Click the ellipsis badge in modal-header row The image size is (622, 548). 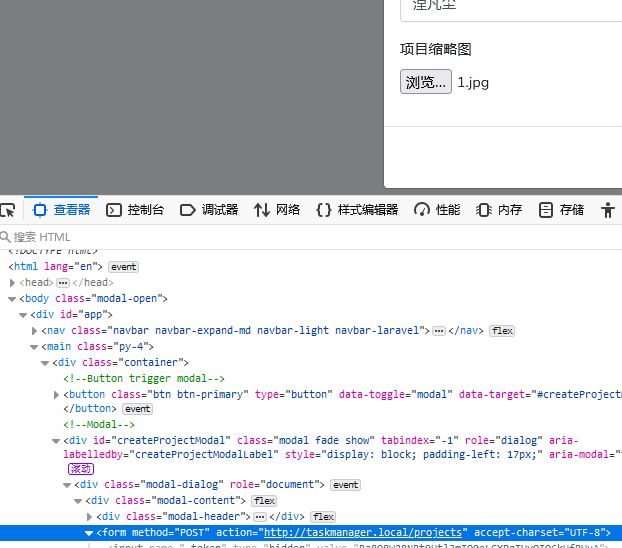click(x=260, y=517)
